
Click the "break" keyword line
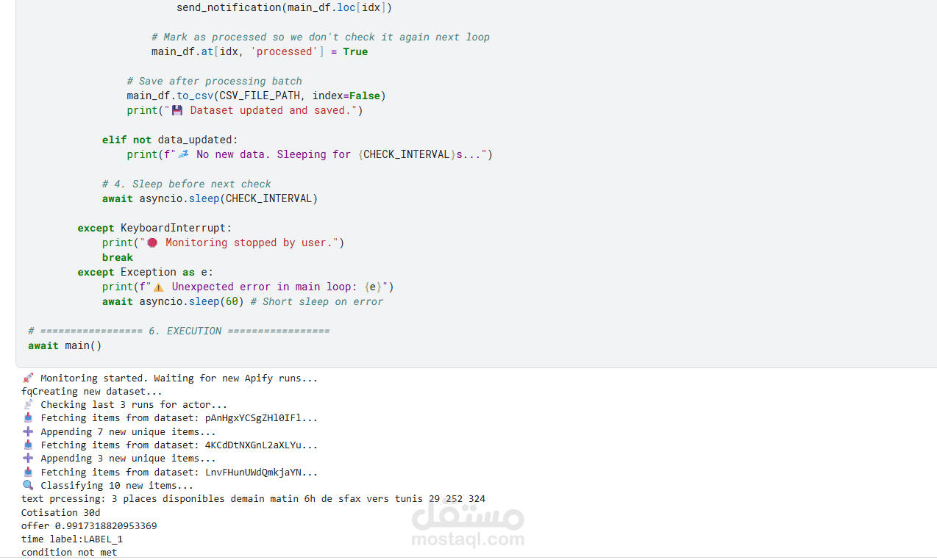pos(118,257)
